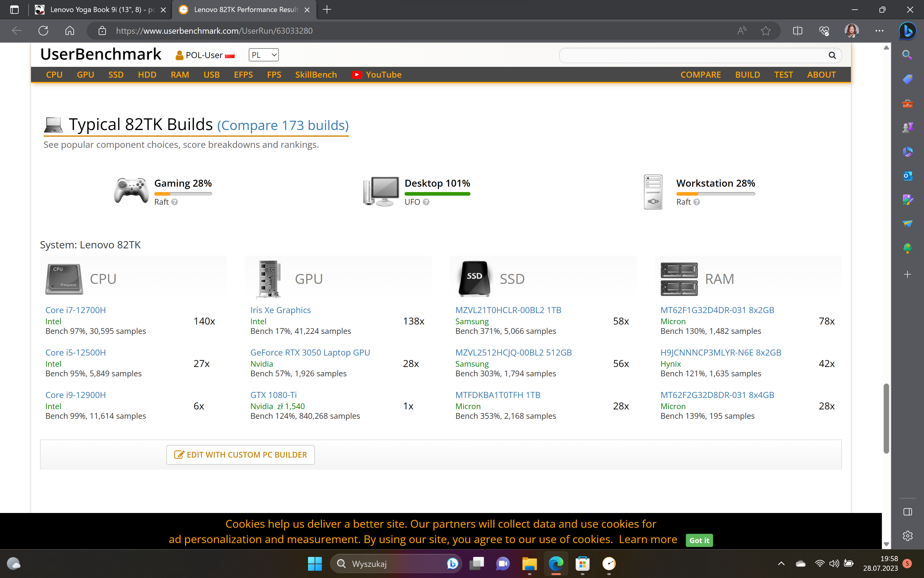
Task: Open the sidebar Outlook icon
Action: coord(907,176)
